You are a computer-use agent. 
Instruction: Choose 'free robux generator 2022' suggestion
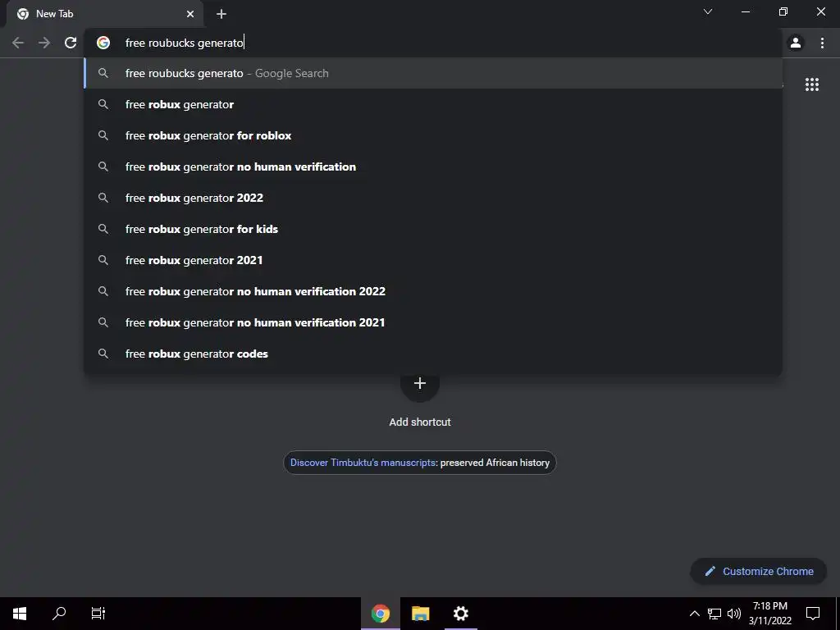coord(433,198)
